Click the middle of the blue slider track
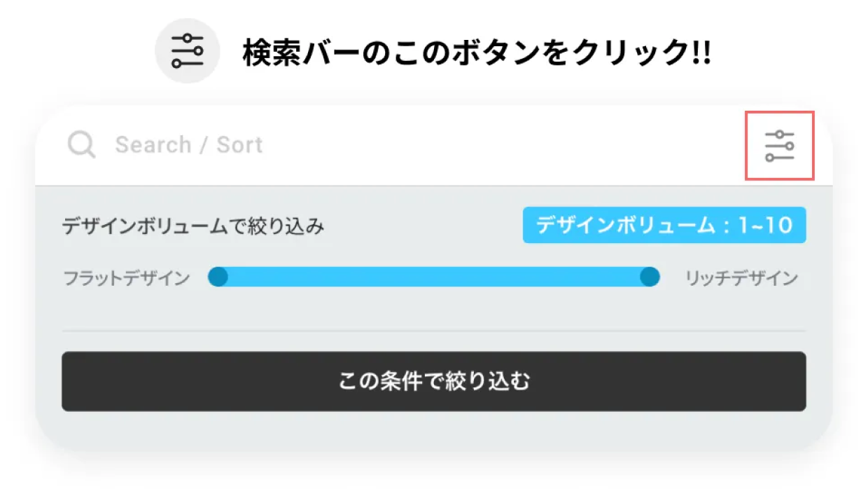 434,277
